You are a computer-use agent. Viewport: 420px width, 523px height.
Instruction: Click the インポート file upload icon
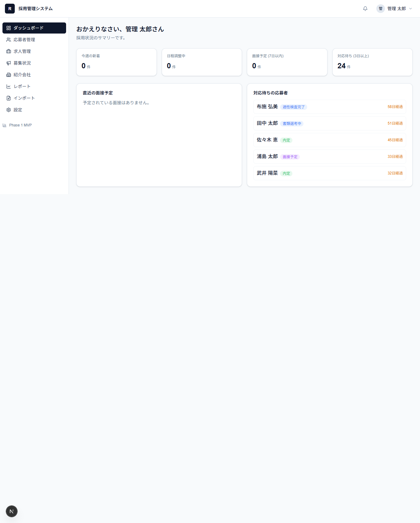[9, 98]
